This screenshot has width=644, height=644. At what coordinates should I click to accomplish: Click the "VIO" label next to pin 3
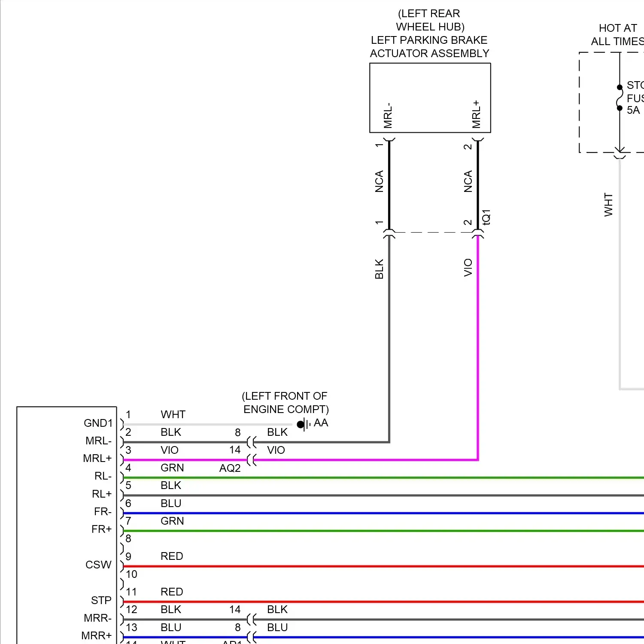tap(170, 450)
